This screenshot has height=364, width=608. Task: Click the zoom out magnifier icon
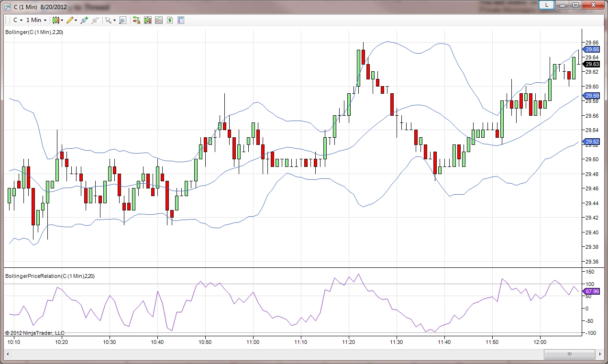[95, 20]
